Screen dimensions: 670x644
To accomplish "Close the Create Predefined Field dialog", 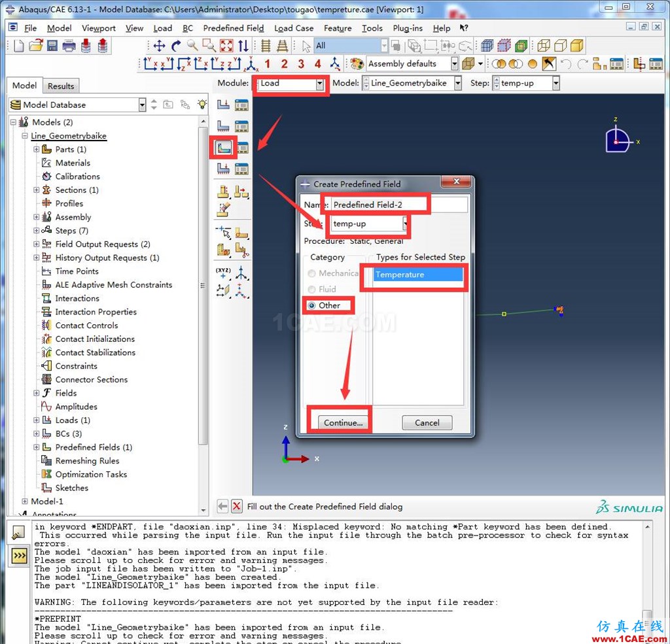I will coord(456,182).
